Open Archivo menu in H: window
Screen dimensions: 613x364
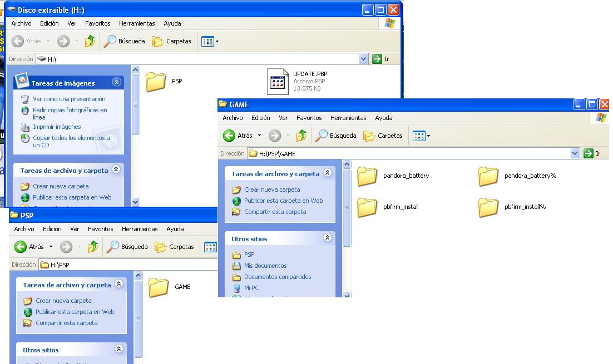point(21,23)
